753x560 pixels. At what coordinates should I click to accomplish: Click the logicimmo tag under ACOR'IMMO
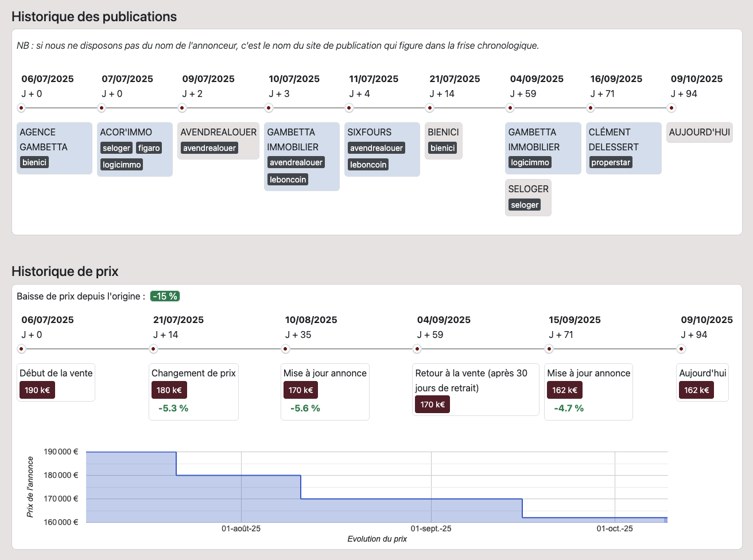(x=122, y=165)
